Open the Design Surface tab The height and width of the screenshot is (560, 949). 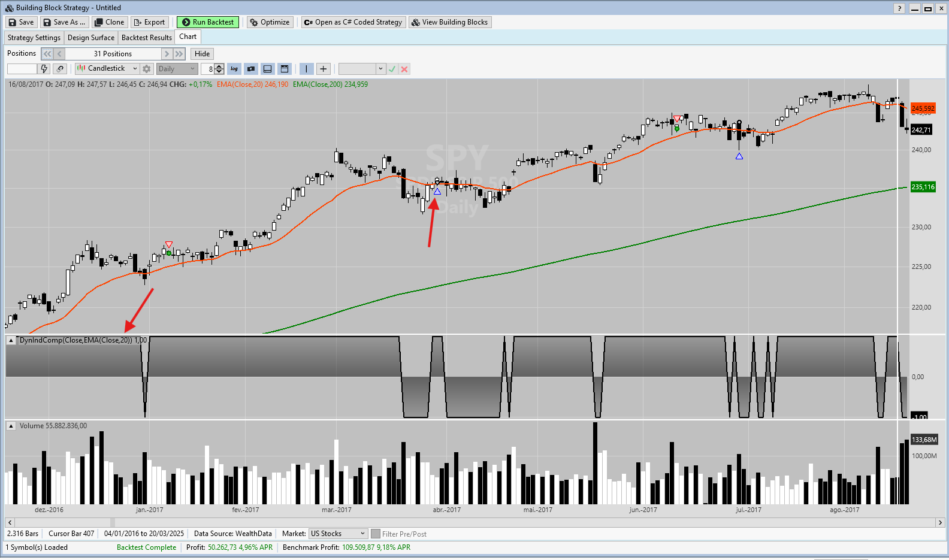90,38
